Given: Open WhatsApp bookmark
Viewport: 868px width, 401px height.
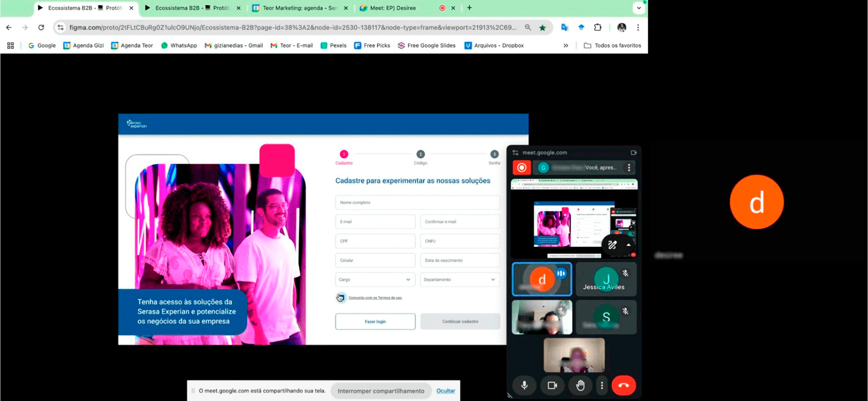Looking at the screenshot, I should pos(179,46).
